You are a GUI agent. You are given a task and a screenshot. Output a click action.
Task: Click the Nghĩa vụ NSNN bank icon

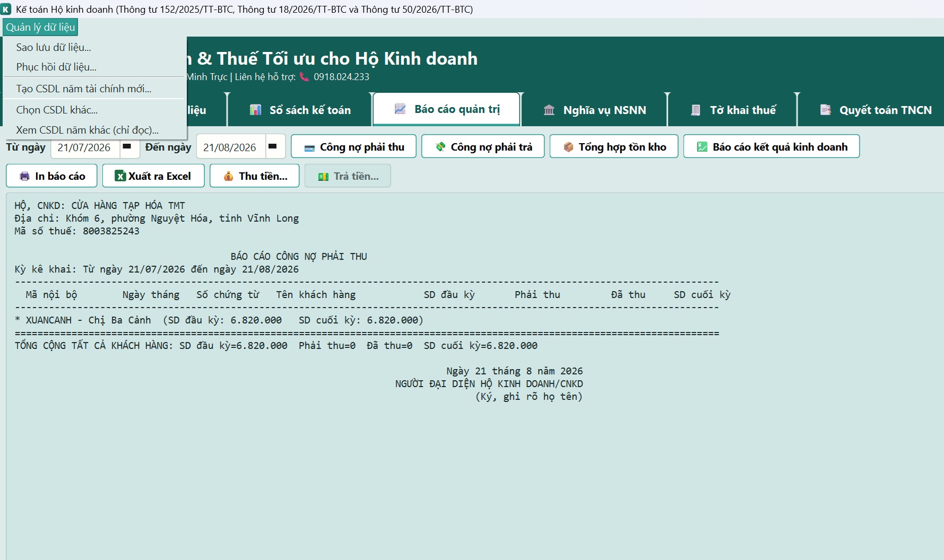[549, 110]
